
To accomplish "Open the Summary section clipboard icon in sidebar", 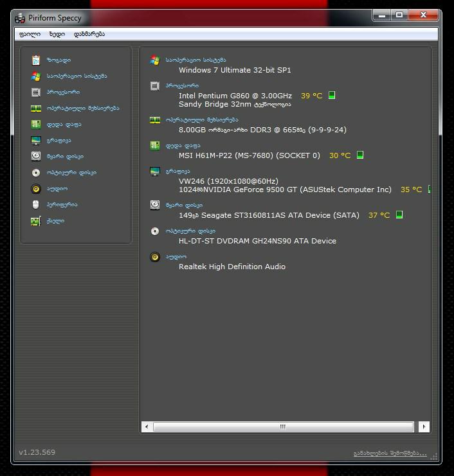I will coord(36,60).
